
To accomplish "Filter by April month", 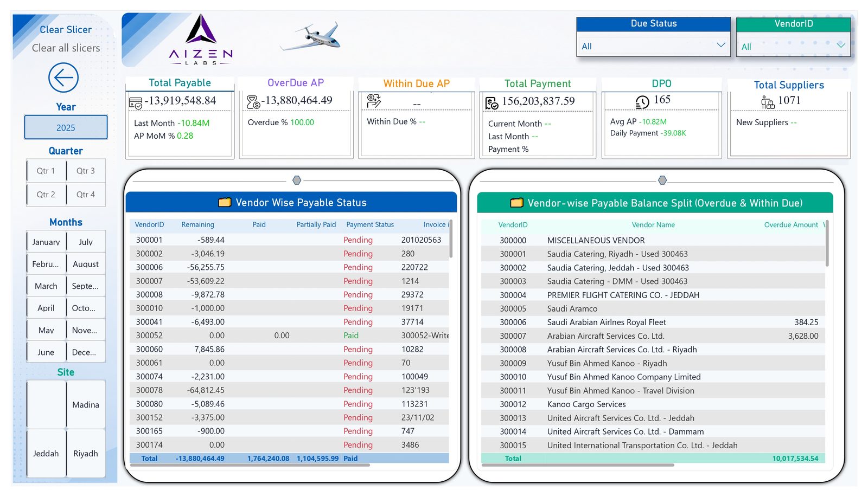I will coord(46,308).
